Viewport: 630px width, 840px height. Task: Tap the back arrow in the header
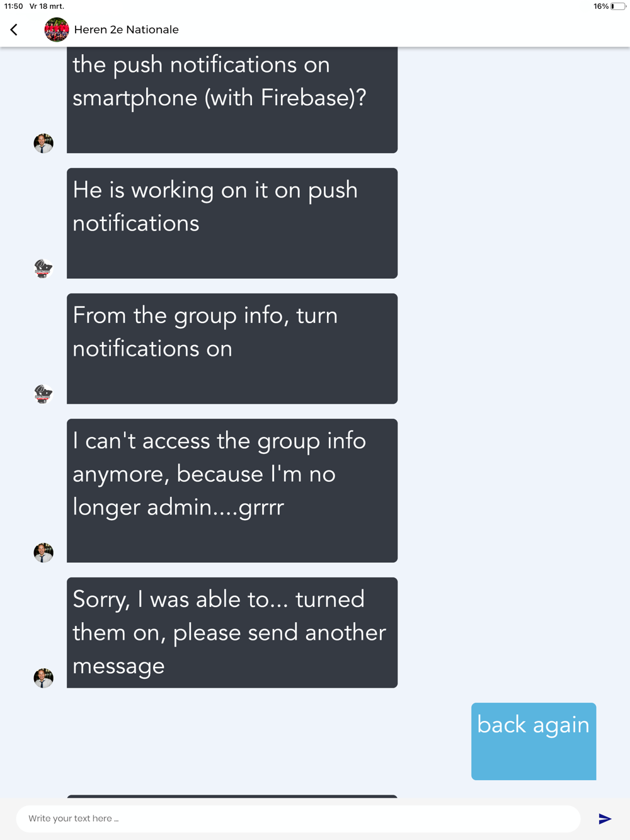click(14, 30)
